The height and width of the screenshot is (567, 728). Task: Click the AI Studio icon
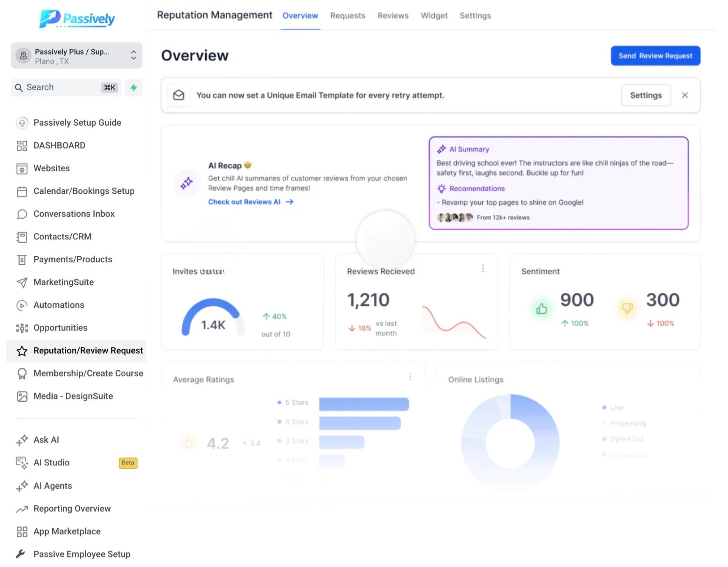(22, 463)
